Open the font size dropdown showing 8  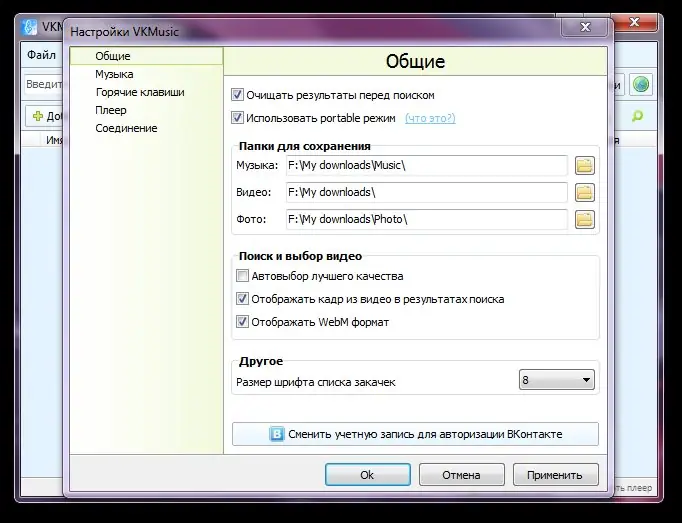tap(556, 380)
